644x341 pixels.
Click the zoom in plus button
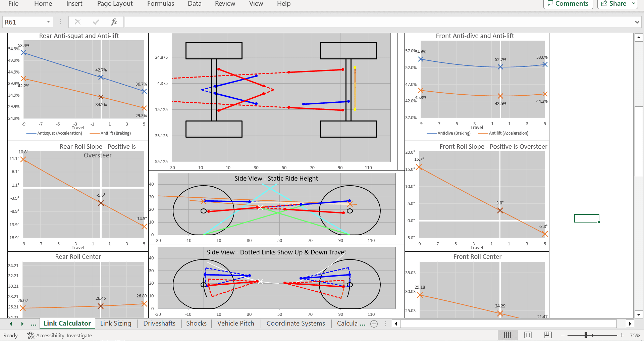click(x=622, y=335)
